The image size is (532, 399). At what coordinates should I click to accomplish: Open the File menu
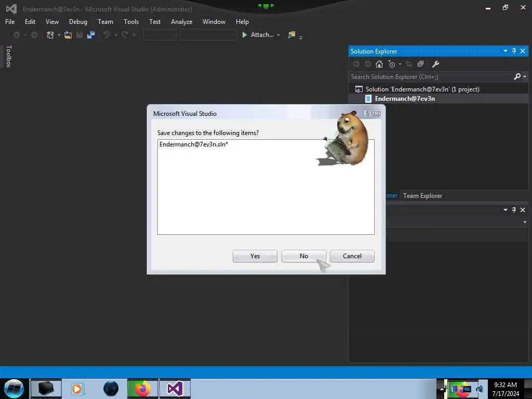pos(10,22)
